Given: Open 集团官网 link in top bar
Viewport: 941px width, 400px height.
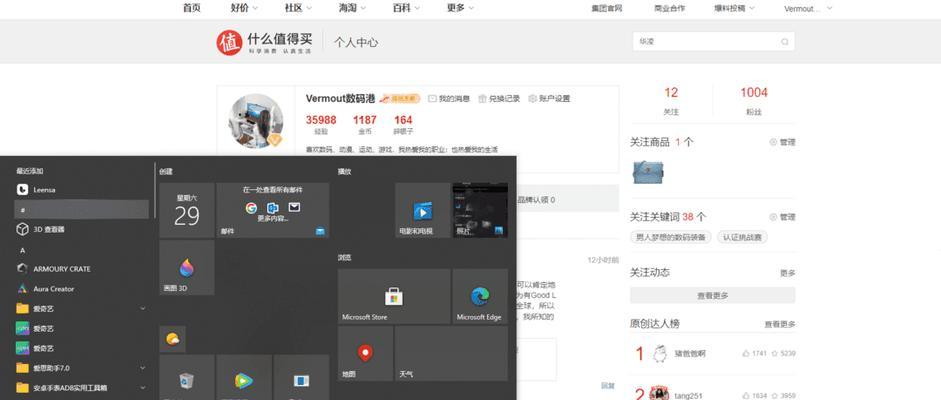Looking at the screenshot, I should coord(607,8).
